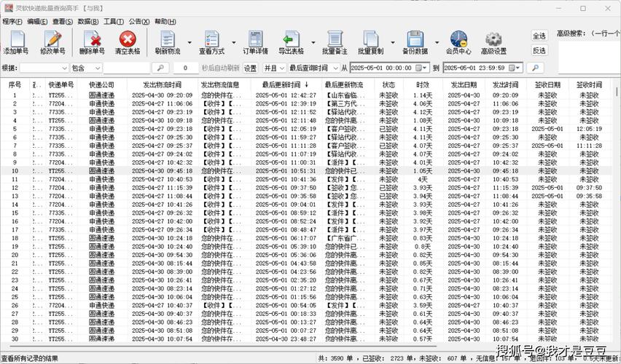Click the search magnifier after the end date
This screenshot has width=621, height=364.
click(x=535, y=68)
